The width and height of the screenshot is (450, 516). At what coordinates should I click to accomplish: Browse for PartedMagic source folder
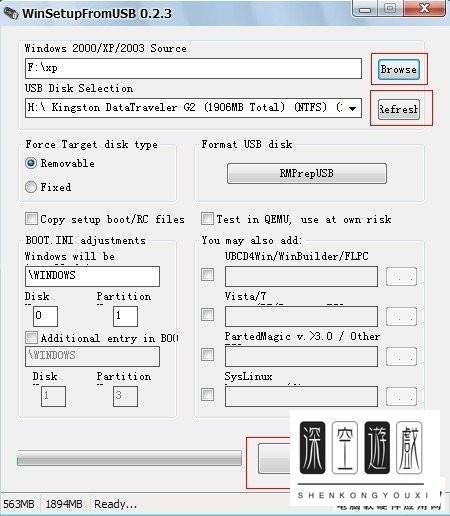[x=401, y=356]
